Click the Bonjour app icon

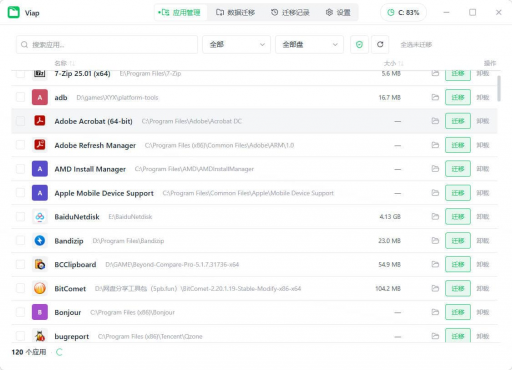pos(40,312)
